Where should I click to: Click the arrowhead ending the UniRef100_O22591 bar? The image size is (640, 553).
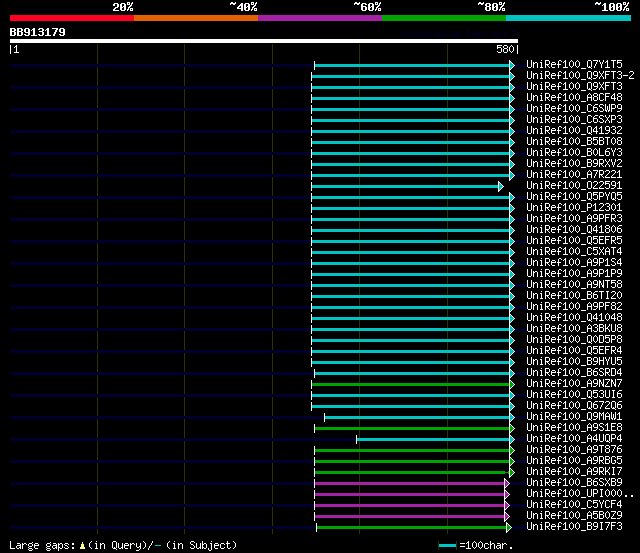tap(501, 187)
